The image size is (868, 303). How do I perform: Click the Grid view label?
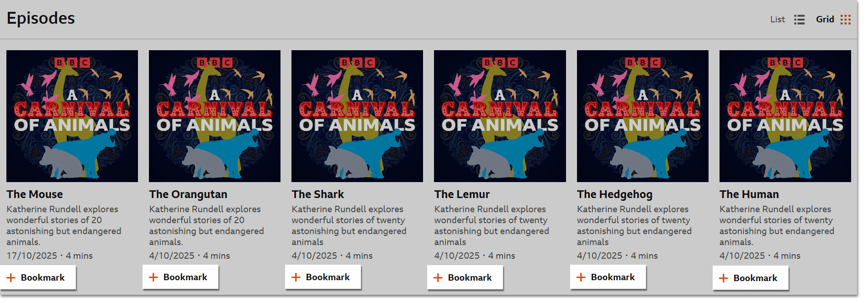click(825, 19)
